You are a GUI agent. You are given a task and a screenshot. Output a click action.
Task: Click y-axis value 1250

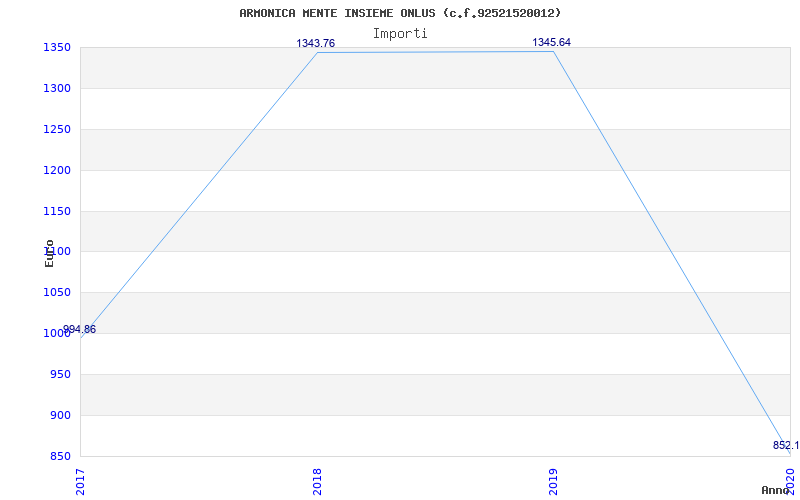pyautogui.click(x=56, y=130)
